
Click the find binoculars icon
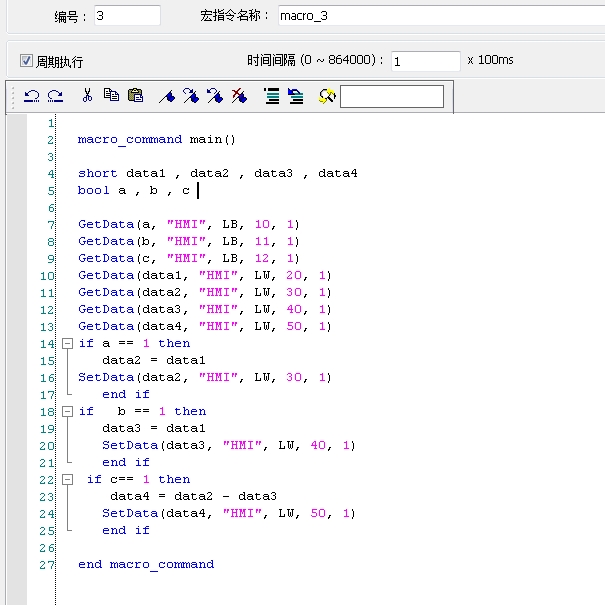pyautogui.click(x=326, y=96)
